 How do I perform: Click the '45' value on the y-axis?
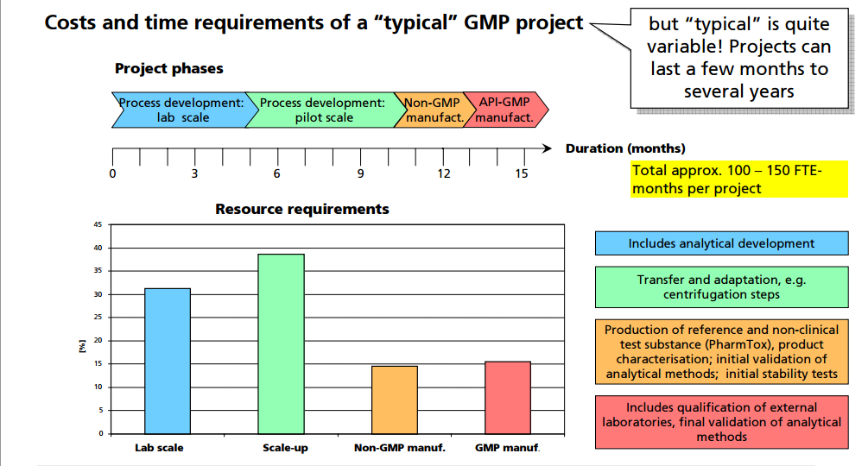tap(98, 224)
